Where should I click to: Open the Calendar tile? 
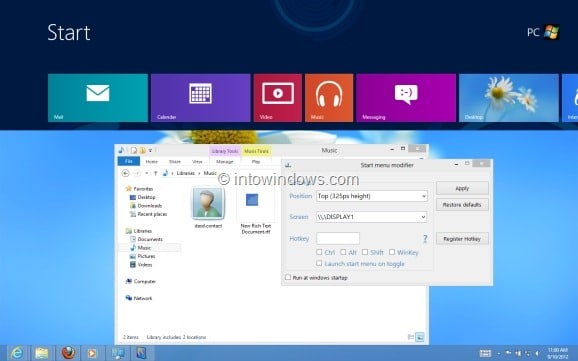[201, 98]
